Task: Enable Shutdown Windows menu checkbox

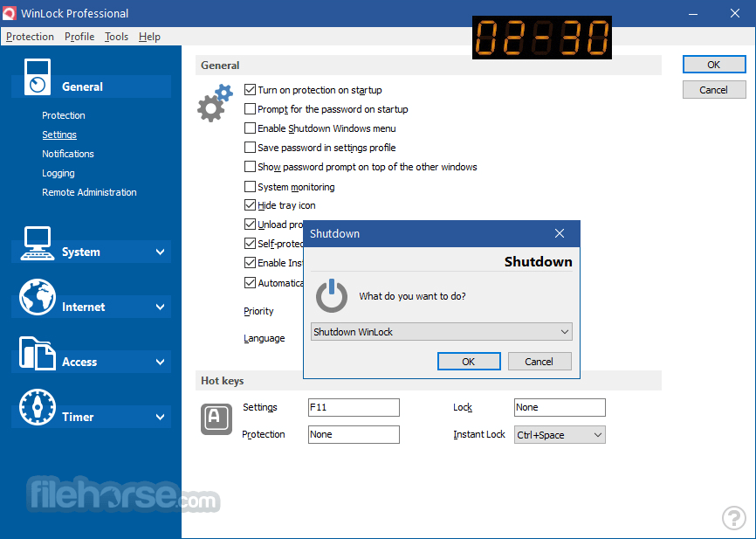Action: point(250,128)
